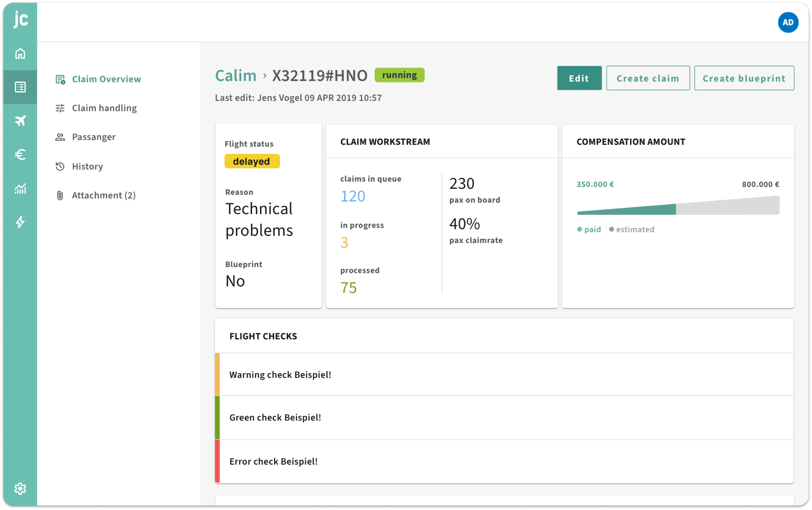
Task: Open settings gear icon
Action: coord(20,488)
